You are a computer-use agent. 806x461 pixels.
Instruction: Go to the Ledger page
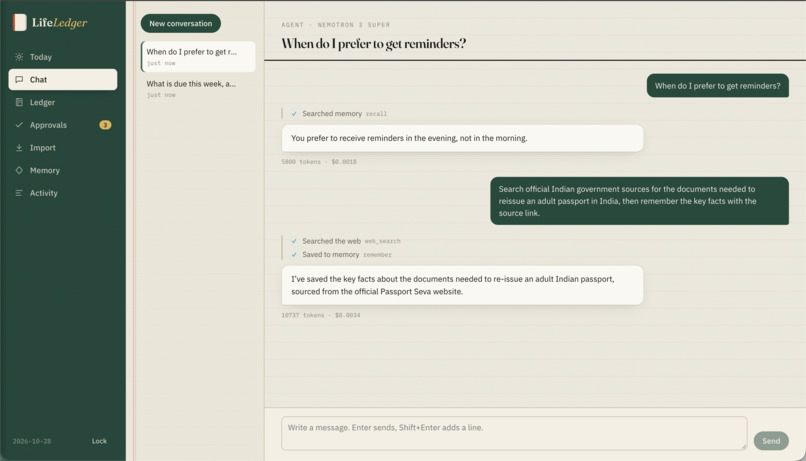[x=63, y=102]
